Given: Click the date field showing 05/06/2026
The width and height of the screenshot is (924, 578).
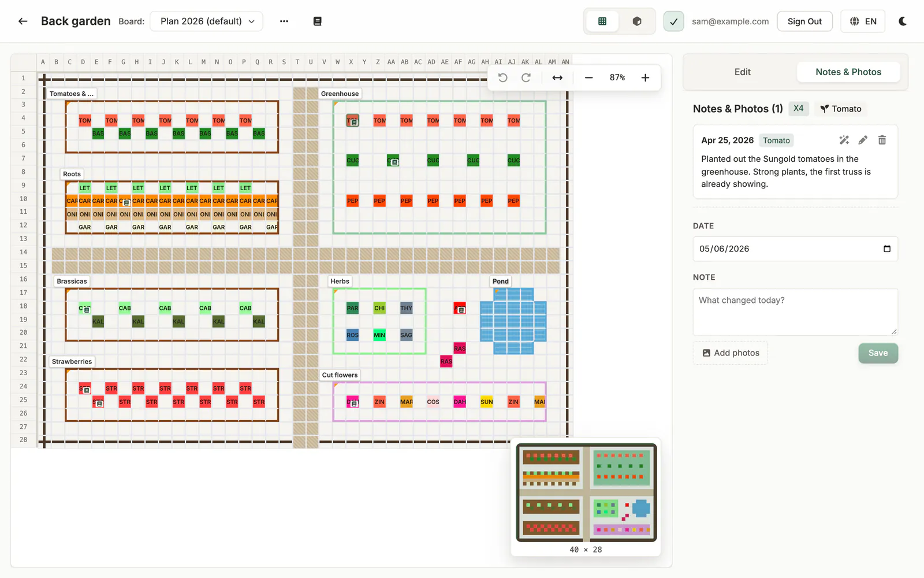Looking at the screenshot, I should (795, 249).
